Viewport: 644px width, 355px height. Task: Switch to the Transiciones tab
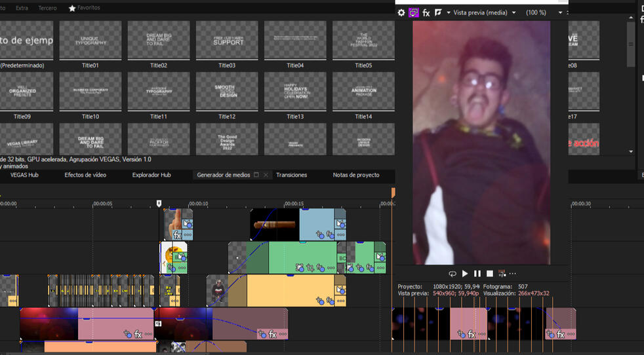point(291,175)
